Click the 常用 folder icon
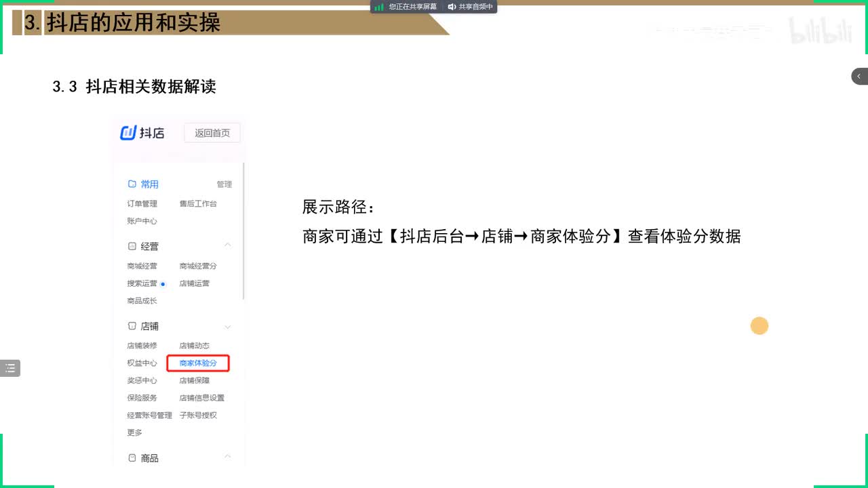The width and height of the screenshot is (868, 488). pyautogui.click(x=132, y=184)
